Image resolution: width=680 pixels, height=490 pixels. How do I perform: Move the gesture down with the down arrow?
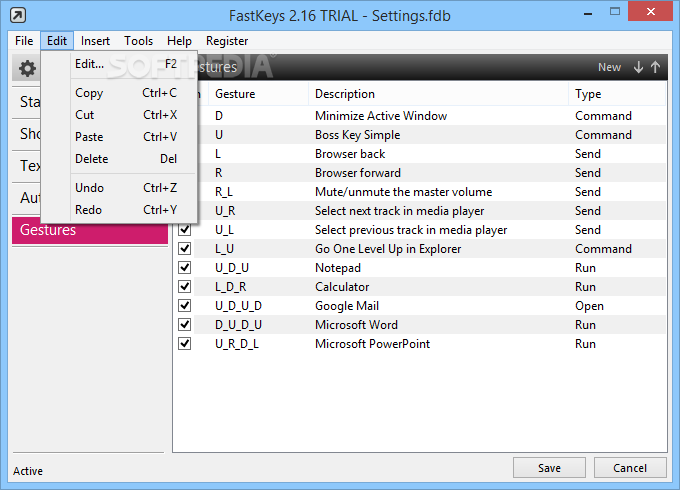[638, 67]
